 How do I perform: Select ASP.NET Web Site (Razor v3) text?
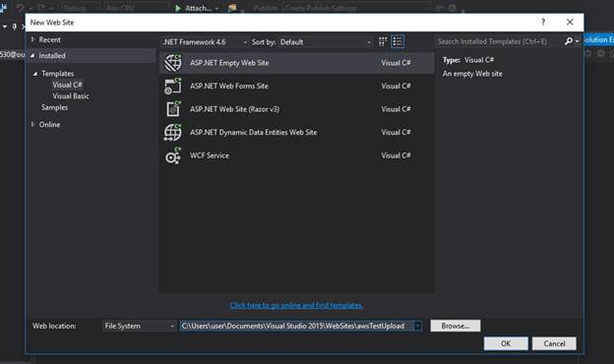click(x=234, y=109)
